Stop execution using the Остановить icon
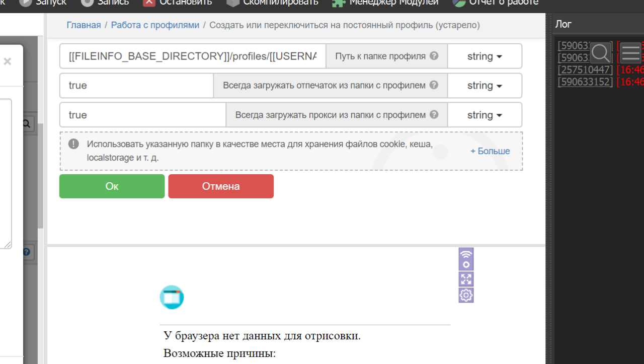This screenshot has height=364, width=644. [149, 2]
